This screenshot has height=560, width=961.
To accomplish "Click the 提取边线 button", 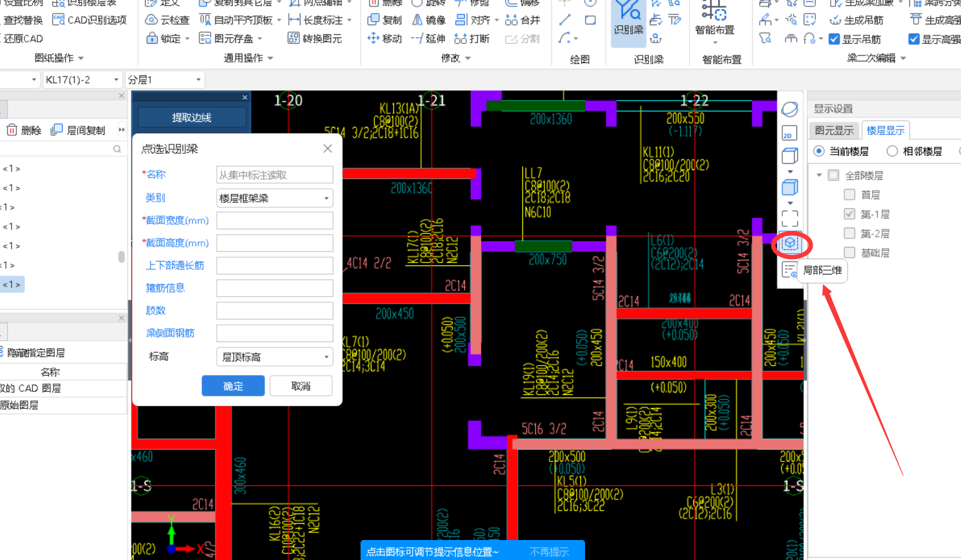I will tap(192, 117).
